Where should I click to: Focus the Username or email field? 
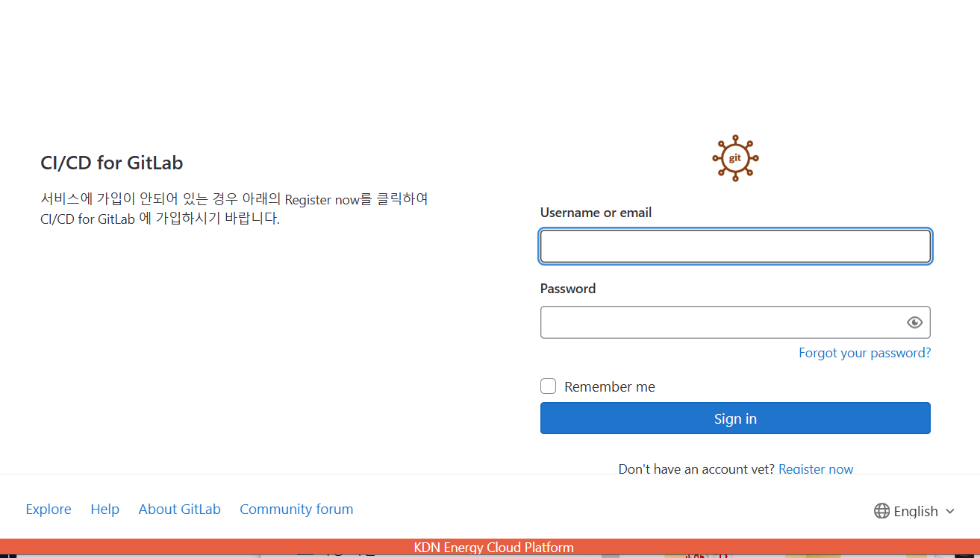pos(735,246)
